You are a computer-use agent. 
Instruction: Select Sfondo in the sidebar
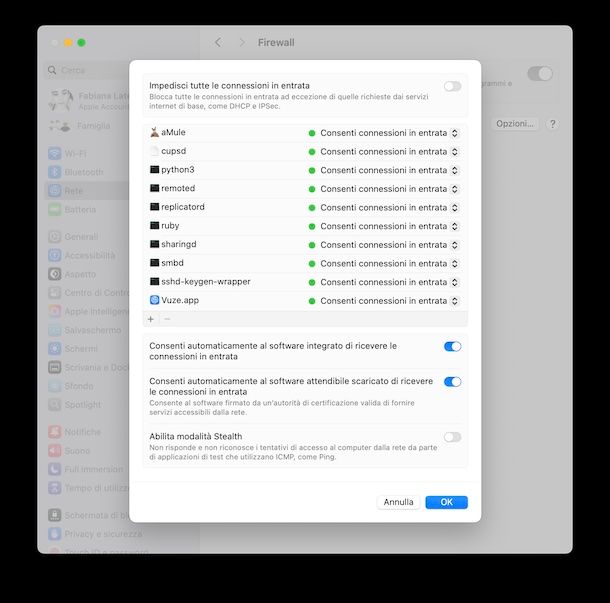coord(71,386)
